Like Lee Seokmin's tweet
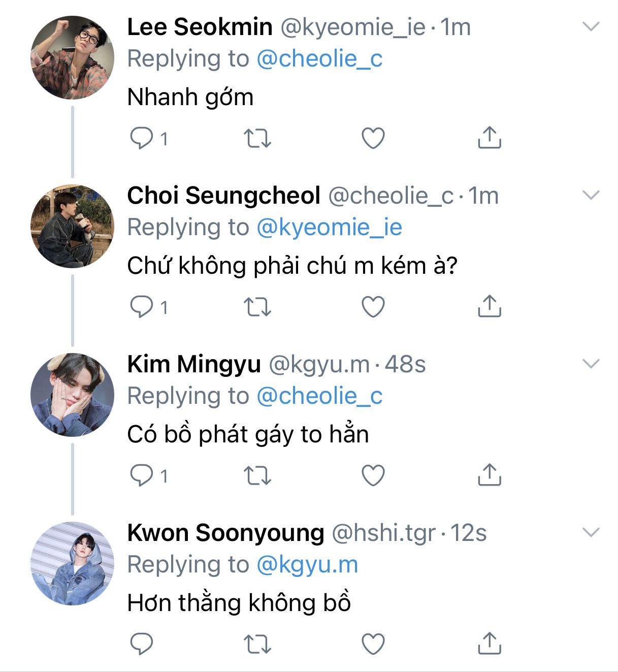This screenshot has height=672, width=618. pos(373,138)
